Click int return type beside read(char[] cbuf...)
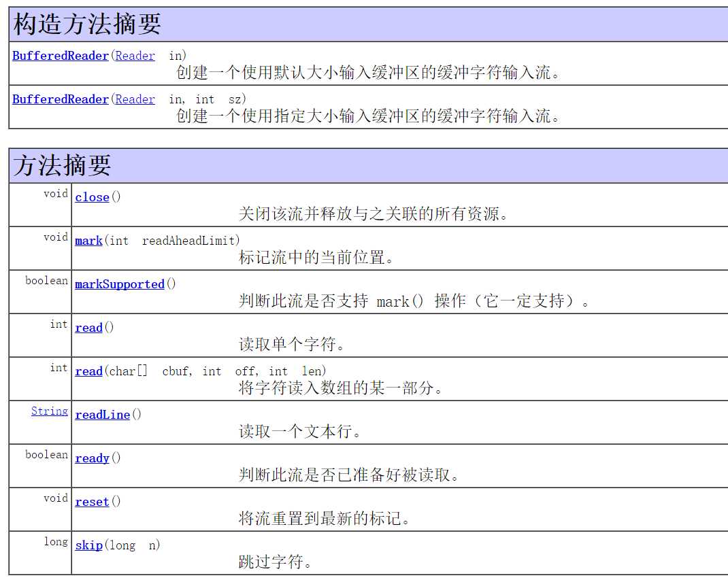This screenshot has width=728, height=582. click(x=59, y=368)
